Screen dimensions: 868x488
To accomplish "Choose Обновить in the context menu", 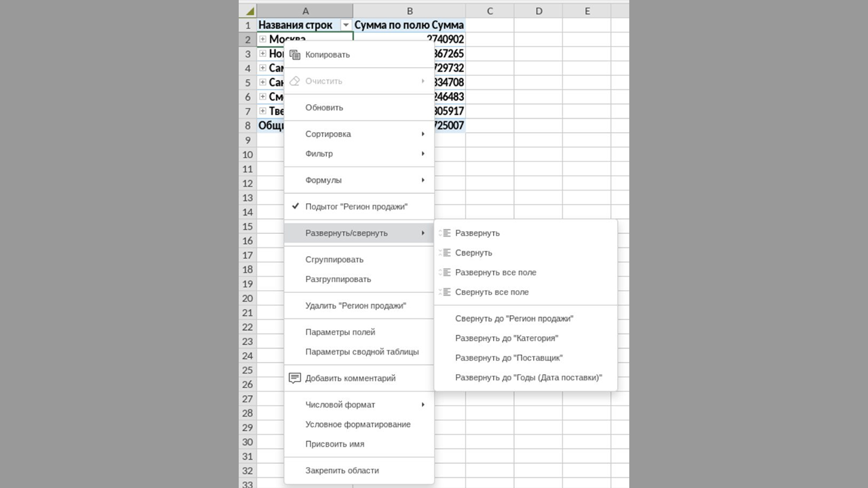I will tap(359, 108).
